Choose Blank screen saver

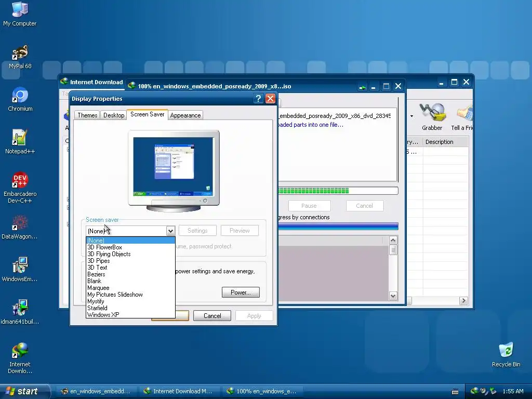(130, 281)
